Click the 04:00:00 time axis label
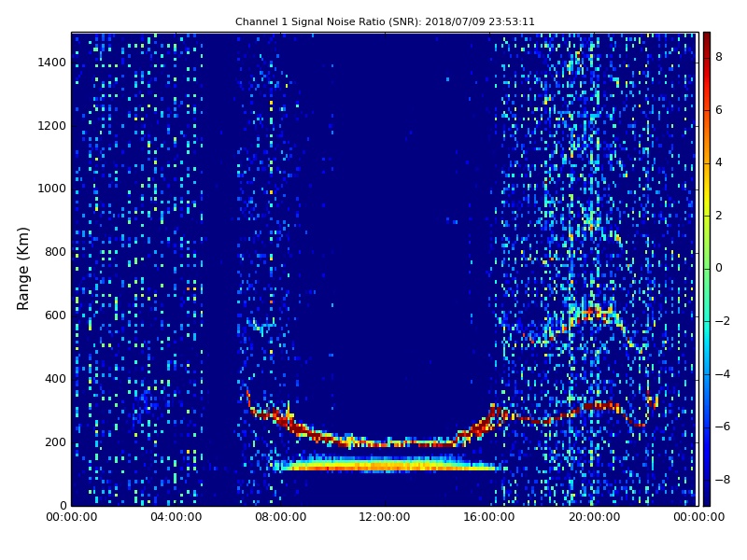The width and height of the screenshot is (747, 560). tap(176, 517)
